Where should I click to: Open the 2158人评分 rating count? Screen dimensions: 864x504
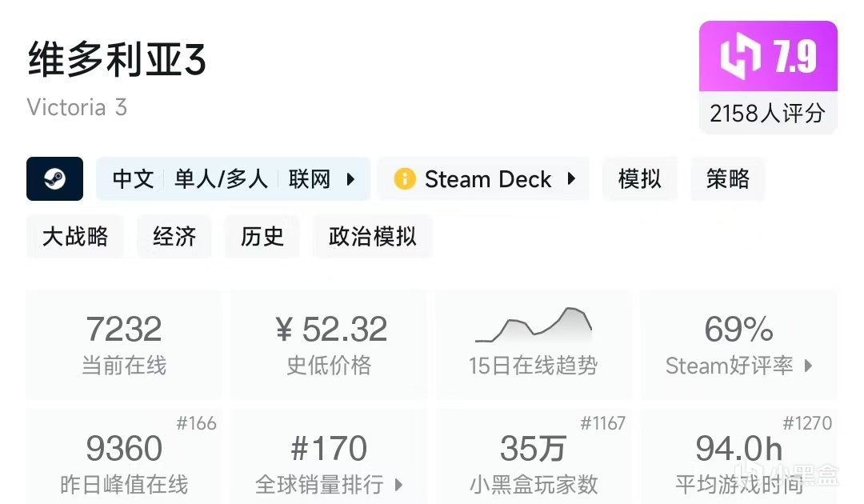767,114
